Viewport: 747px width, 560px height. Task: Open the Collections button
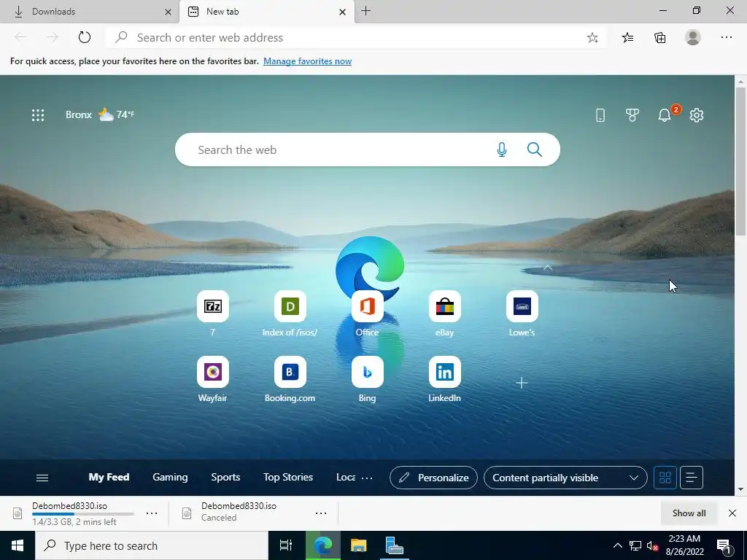tap(660, 38)
